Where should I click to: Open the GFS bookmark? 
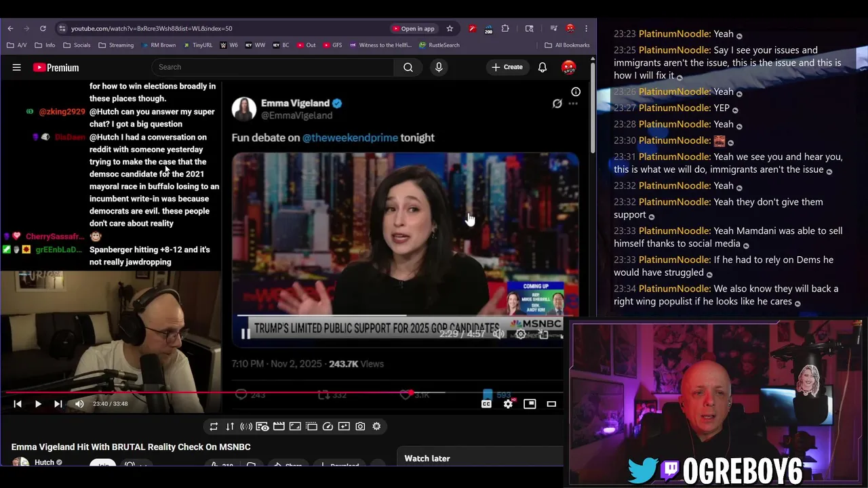point(332,45)
